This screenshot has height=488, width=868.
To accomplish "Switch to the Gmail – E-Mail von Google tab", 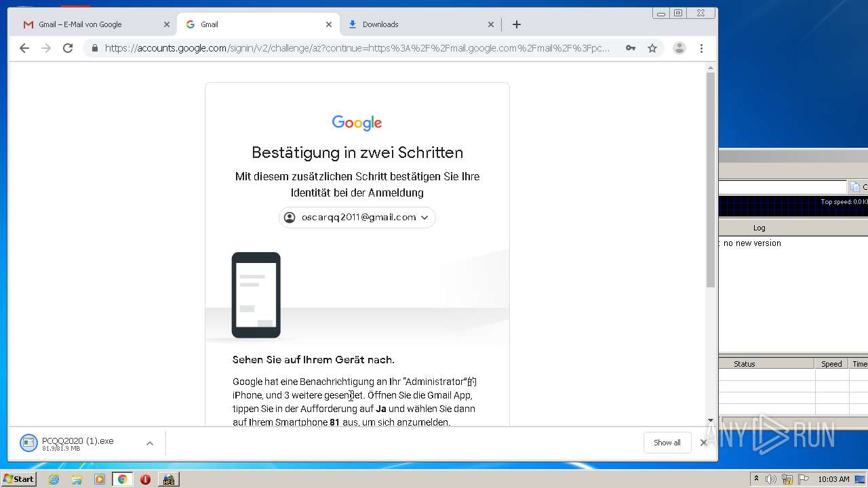I will click(x=95, y=24).
